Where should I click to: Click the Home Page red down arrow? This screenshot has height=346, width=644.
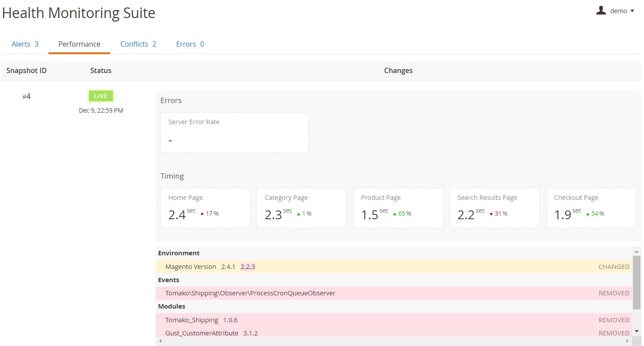[x=202, y=214]
